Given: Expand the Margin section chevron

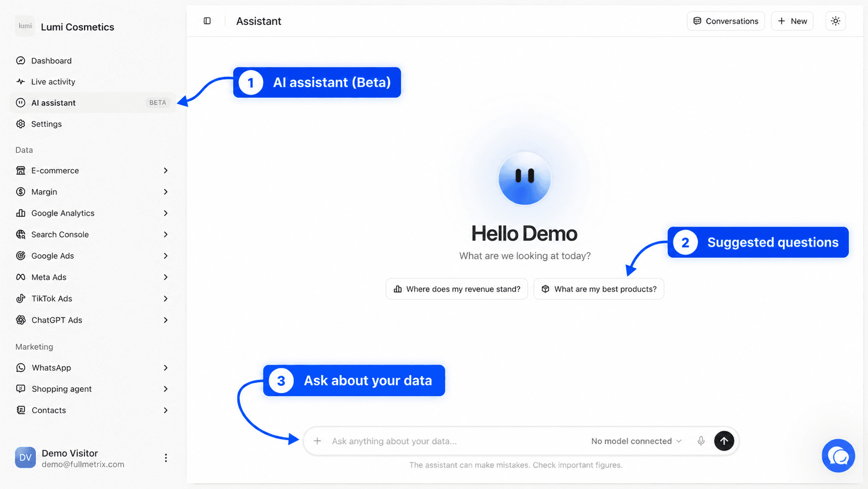Looking at the screenshot, I should click(166, 192).
